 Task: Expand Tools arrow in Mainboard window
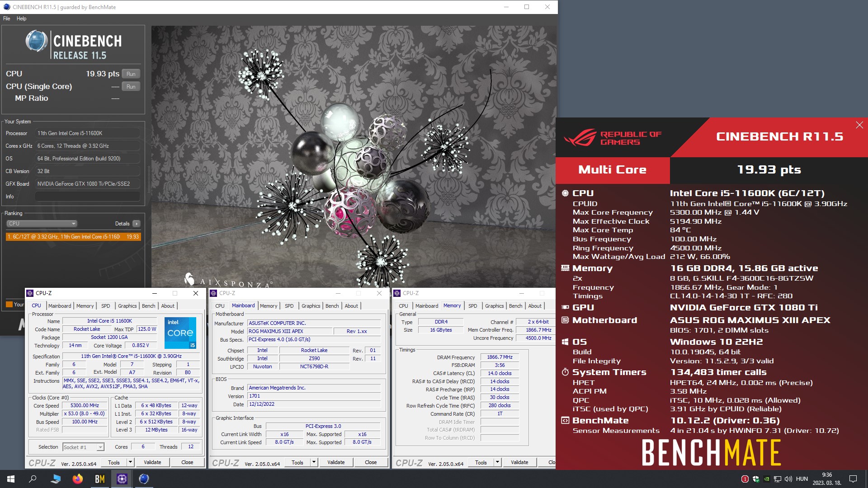314,462
